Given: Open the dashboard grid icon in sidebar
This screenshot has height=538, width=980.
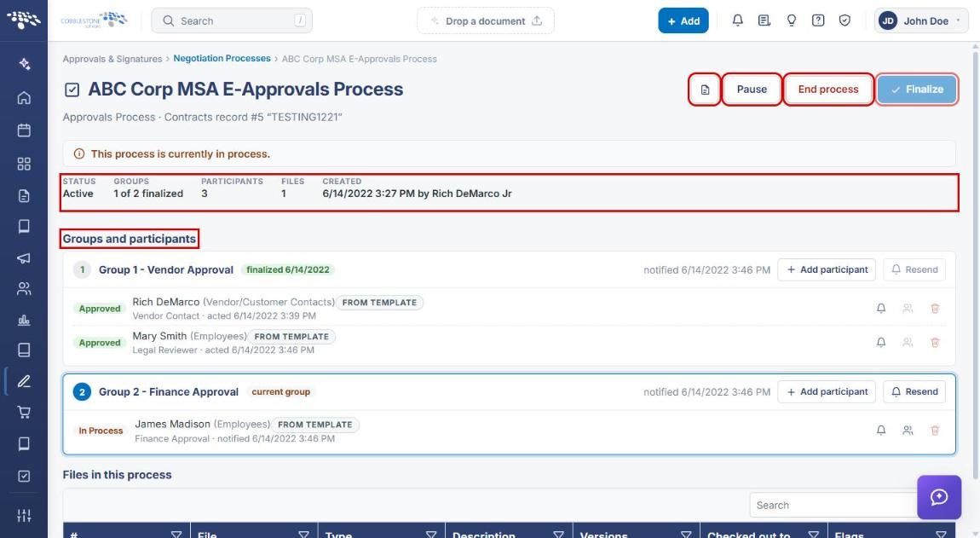Looking at the screenshot, I should 24,164.
